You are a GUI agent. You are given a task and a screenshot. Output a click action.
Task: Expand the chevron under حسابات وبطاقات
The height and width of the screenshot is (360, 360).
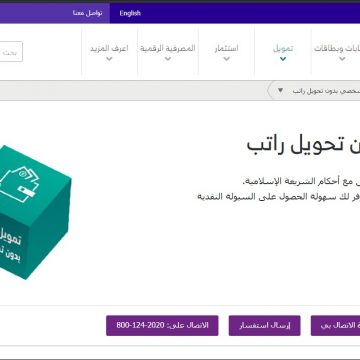point(342,59)
